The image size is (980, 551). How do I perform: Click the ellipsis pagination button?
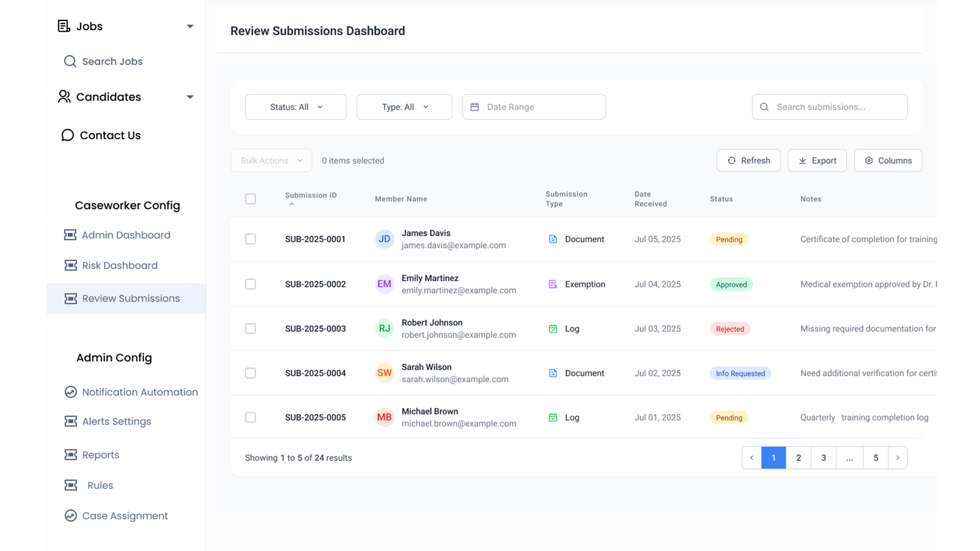pos(849,458)
